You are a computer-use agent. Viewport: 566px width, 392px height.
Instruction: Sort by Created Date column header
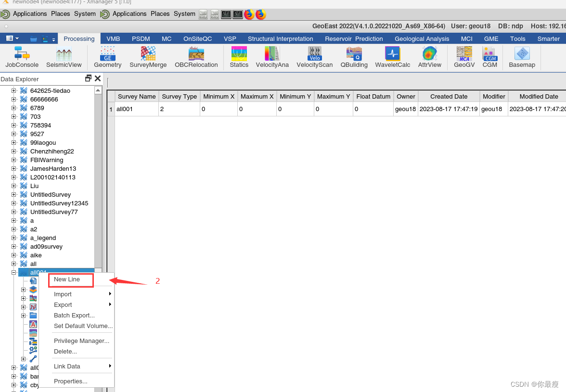click(x=449, y=96)
